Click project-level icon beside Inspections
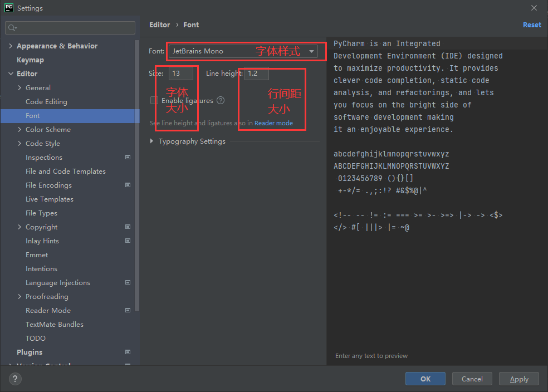Viewport: 548px width, 392px height. tap(128, 158)
